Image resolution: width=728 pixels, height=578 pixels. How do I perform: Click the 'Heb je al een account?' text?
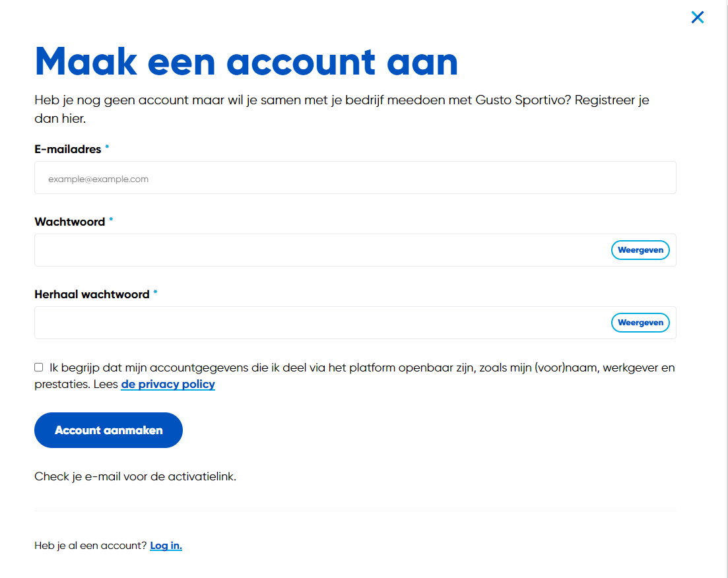[90, 546]
